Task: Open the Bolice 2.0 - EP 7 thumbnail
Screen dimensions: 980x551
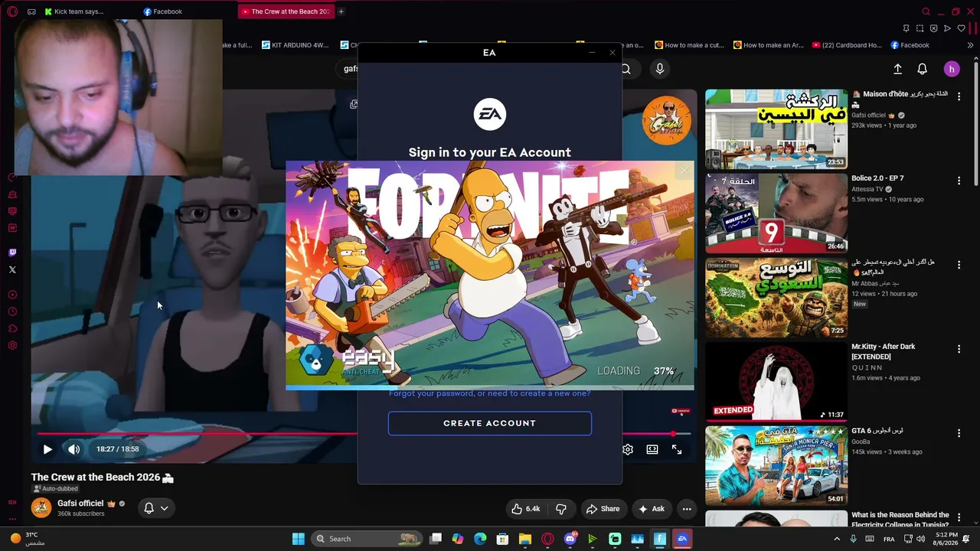Action: pos(776,213)
